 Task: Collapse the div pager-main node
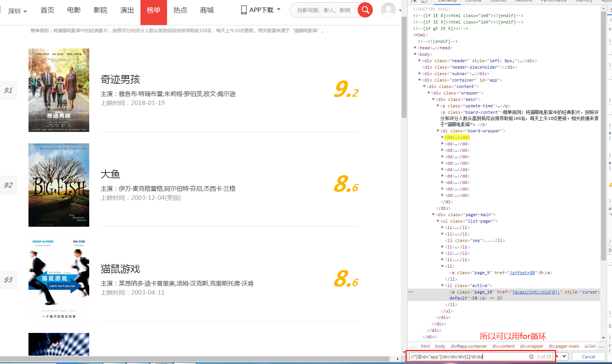(x=434, y=215)
